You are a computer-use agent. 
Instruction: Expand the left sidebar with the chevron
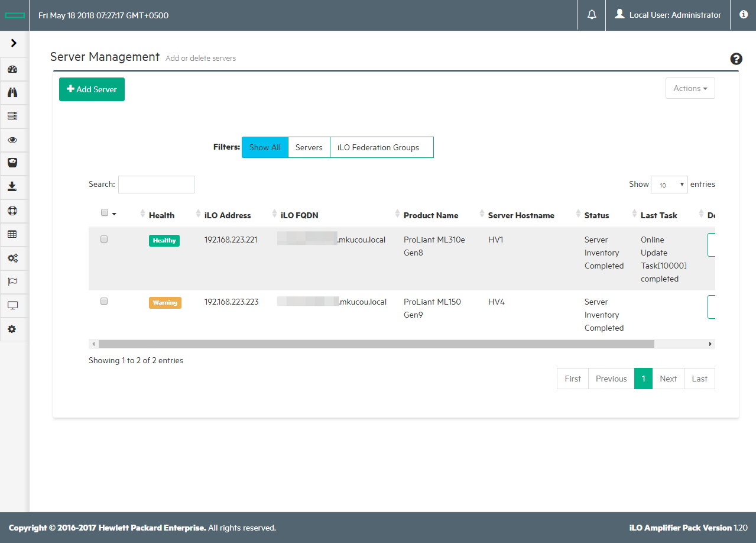pos(14,43)
